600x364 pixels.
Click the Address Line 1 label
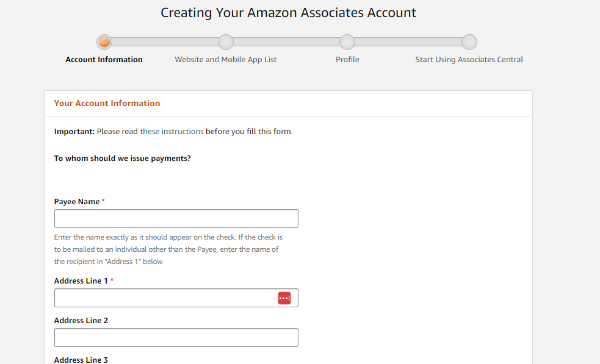click(x=81, y=281)
